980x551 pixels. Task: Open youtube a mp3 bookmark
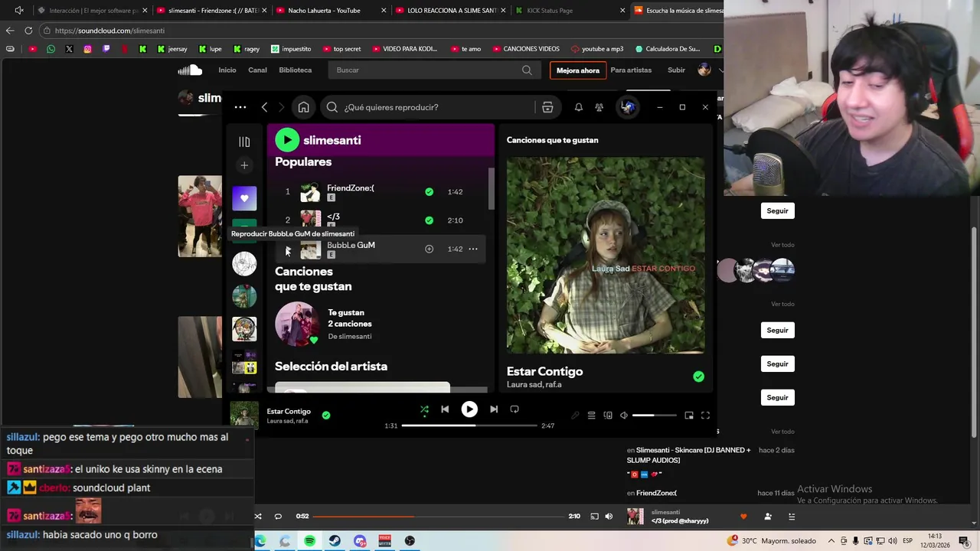click(x=596, y=49)
